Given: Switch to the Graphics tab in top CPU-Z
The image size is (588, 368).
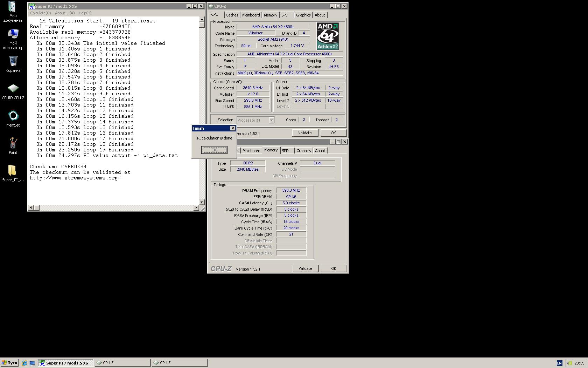Looking at the screenshot, I should point(303,15).
